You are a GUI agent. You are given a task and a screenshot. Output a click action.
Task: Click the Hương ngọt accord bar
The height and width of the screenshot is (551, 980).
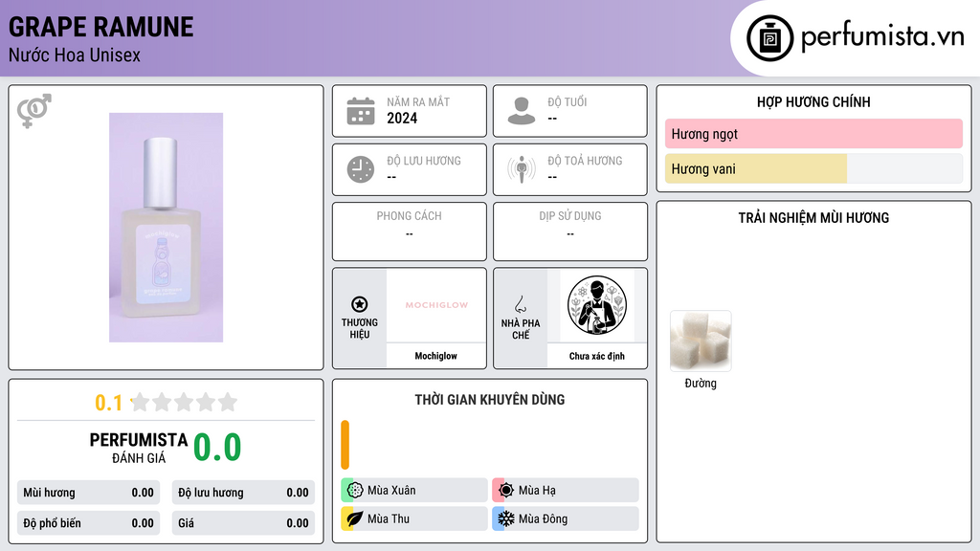click(x=813, y=134)
